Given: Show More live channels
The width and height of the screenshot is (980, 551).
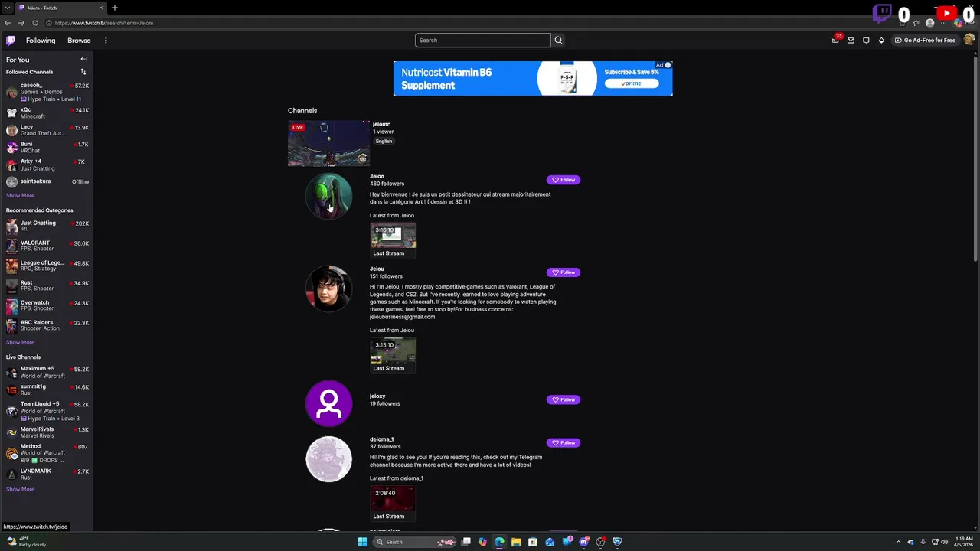Looking at the screenshot, I should pos(20,489).
